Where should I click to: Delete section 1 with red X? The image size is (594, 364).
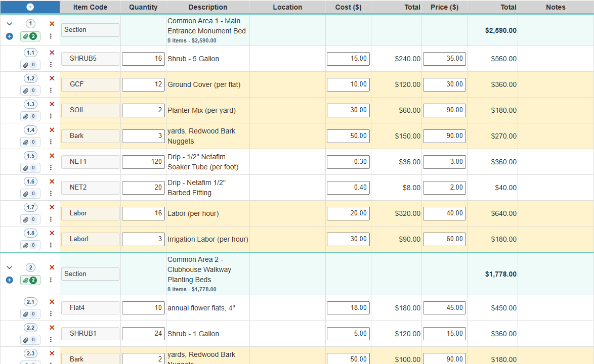[x=52, y=23]
